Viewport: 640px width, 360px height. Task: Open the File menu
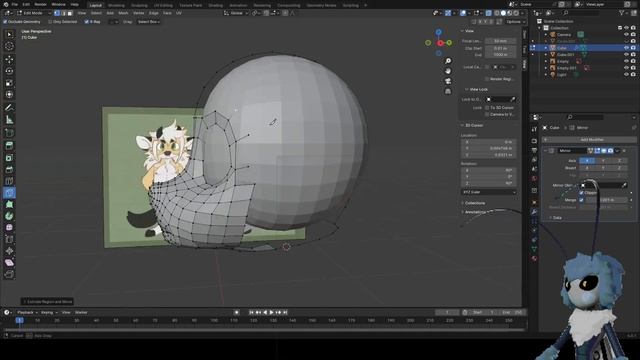[15, 4]
